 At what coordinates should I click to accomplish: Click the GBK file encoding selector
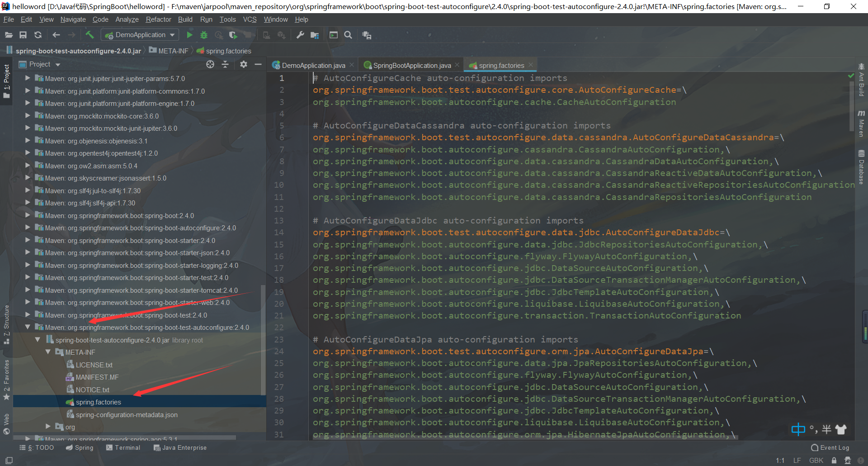[816, 460]
